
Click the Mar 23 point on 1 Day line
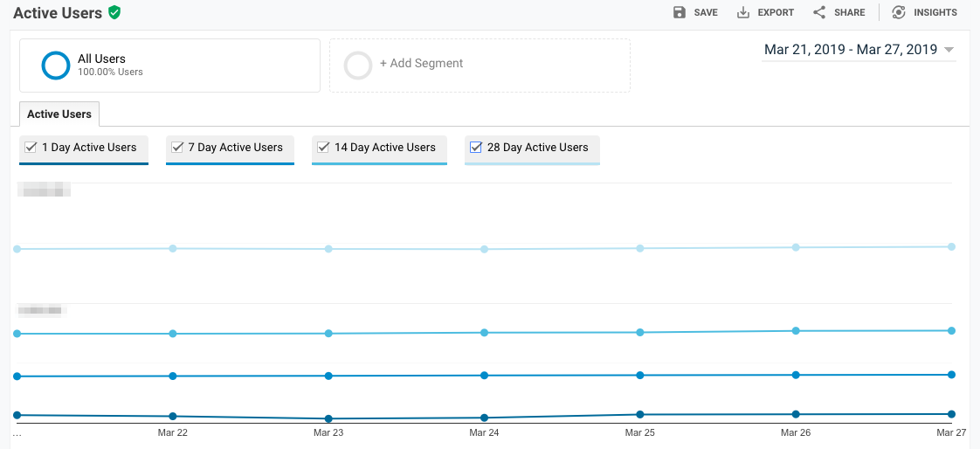[x=328, y=418]
